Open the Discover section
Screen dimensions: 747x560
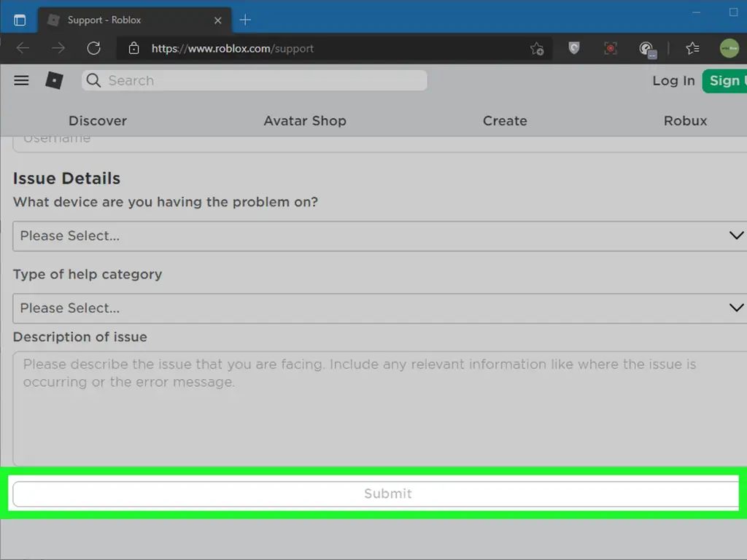(98, 121)
